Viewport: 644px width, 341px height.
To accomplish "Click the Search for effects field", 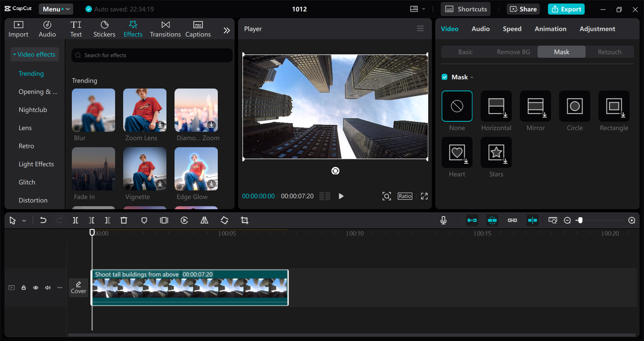I will tap(152, 55).
